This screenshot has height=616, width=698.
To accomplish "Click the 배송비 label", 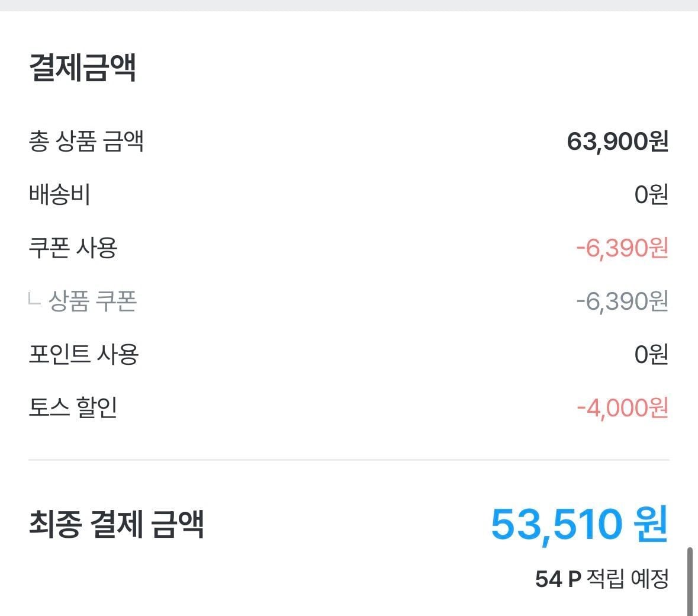I will coord(59,194).
